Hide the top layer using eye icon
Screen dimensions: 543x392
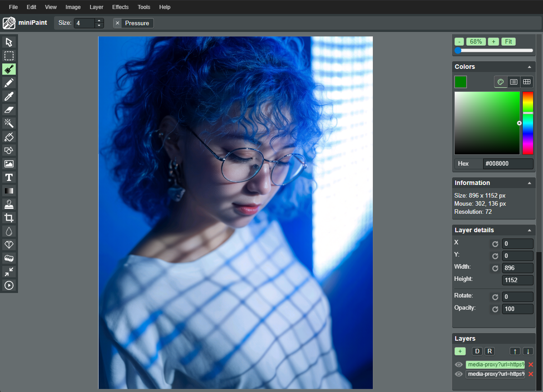(x=459, y=365)
